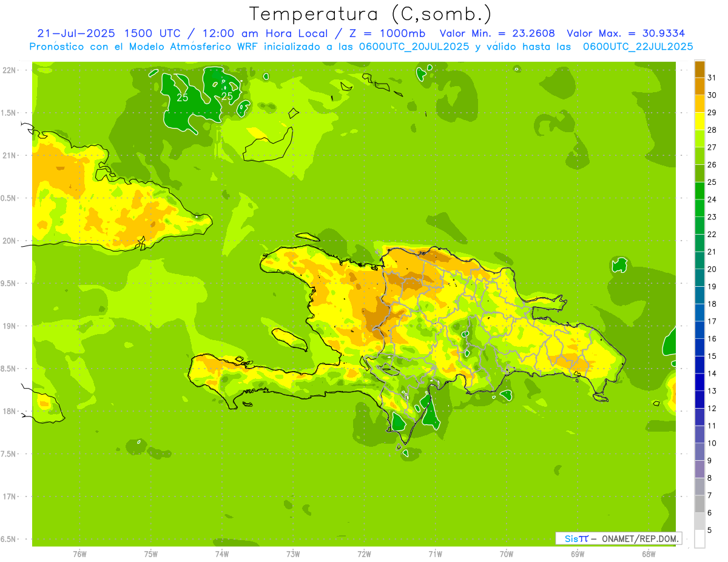Viewport: 728px width, 562px height.
Task: Click the 10 label on the color scale
Action: tap(712, 443)
